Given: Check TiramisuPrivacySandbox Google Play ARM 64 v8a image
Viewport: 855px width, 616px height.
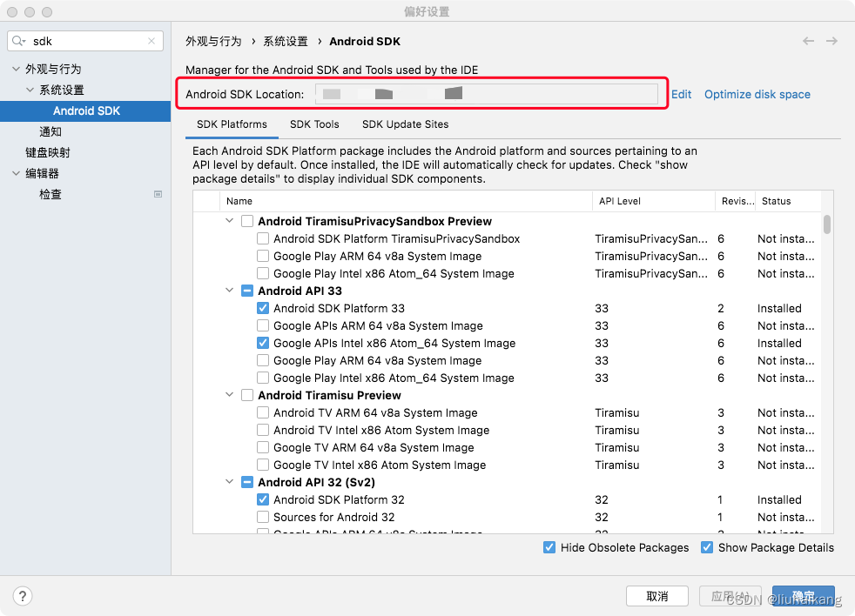Looking at the screenshot, I should tap(263, 256).
